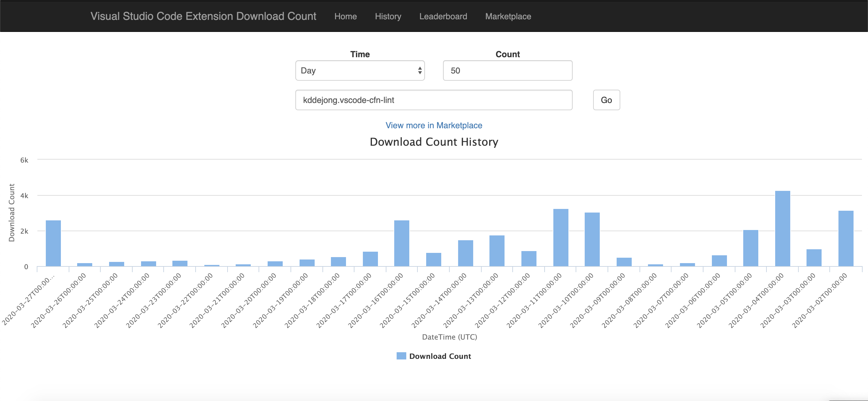Click the Time field label

tap(360, 54)
